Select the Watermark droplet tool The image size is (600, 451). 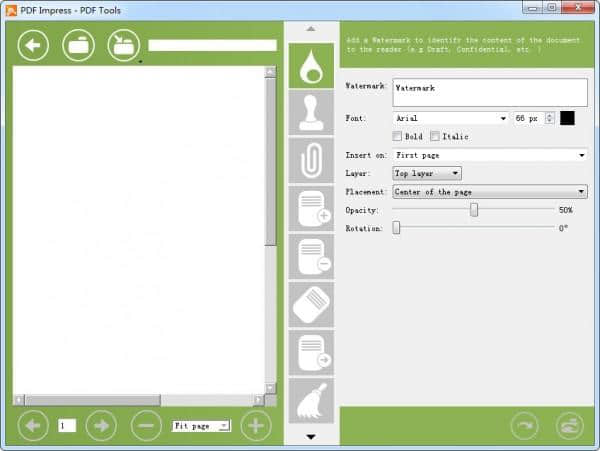pyautogui.click(x=310, y=66)
